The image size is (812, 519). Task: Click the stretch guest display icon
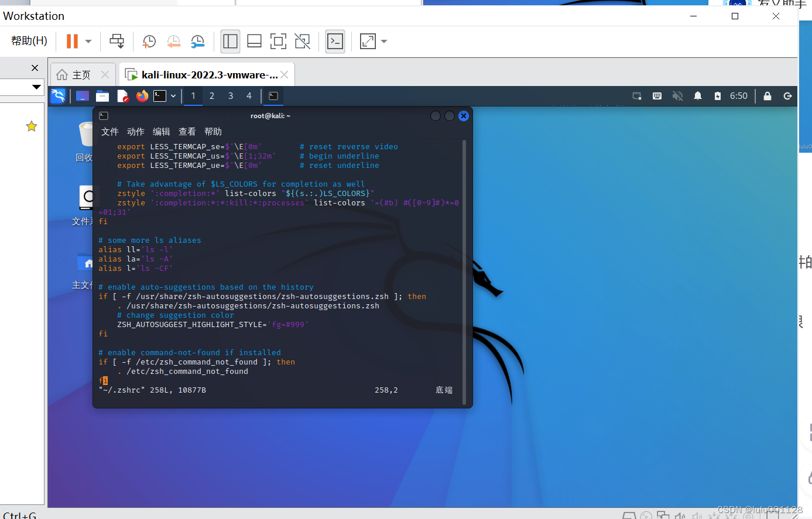(x=368, y=41)
